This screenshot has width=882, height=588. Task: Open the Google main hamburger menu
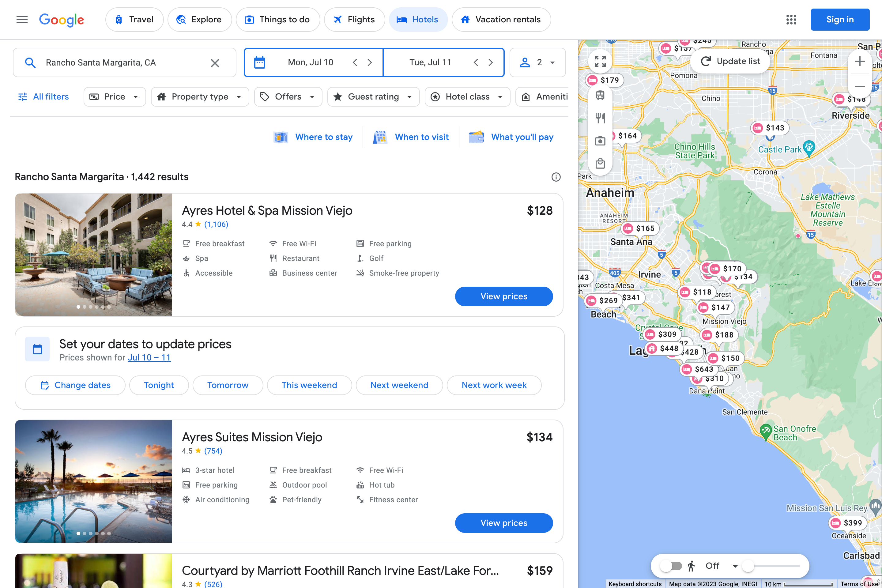pyautogui.click(x=22, y=20)
